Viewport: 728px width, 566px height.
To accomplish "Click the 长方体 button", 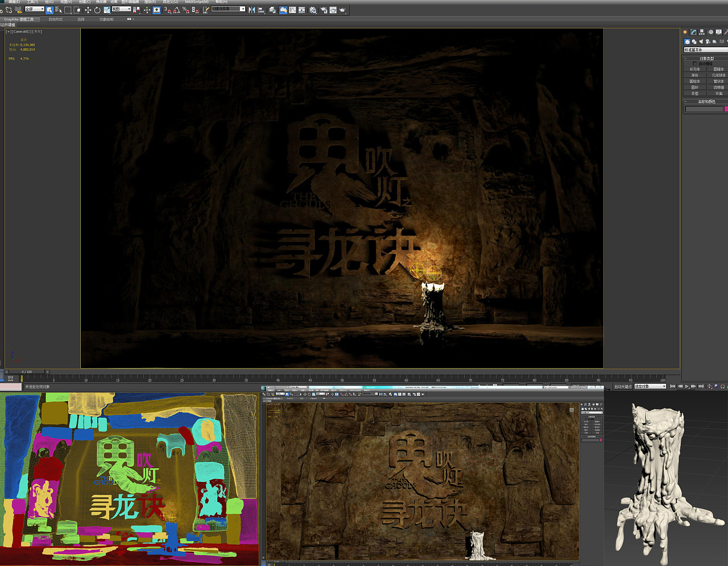I will click(694, 69).
